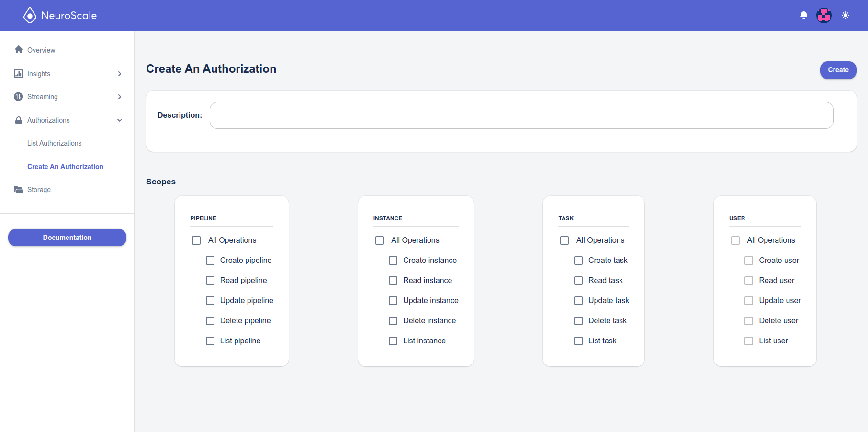Open the Documentation button
Image resolution: width=868 pixels, height=432 pixels.
(67, 238)
